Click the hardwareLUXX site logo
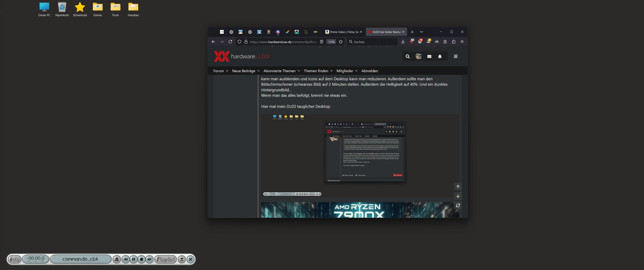Image resolution: width=644 pixels, height=270 pixels. click(242, 56)
